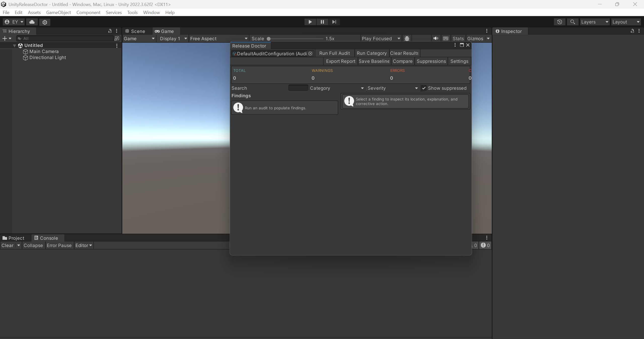The image size is (644, 339).
Task: Open the Game view mode dropdown
Action: click(x=139, y=38)
